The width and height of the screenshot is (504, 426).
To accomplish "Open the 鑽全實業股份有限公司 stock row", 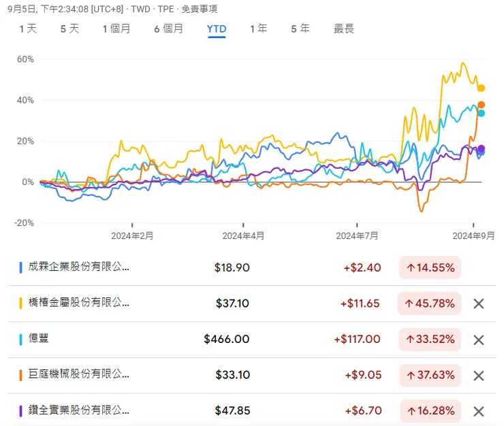I will click(252, 411).
